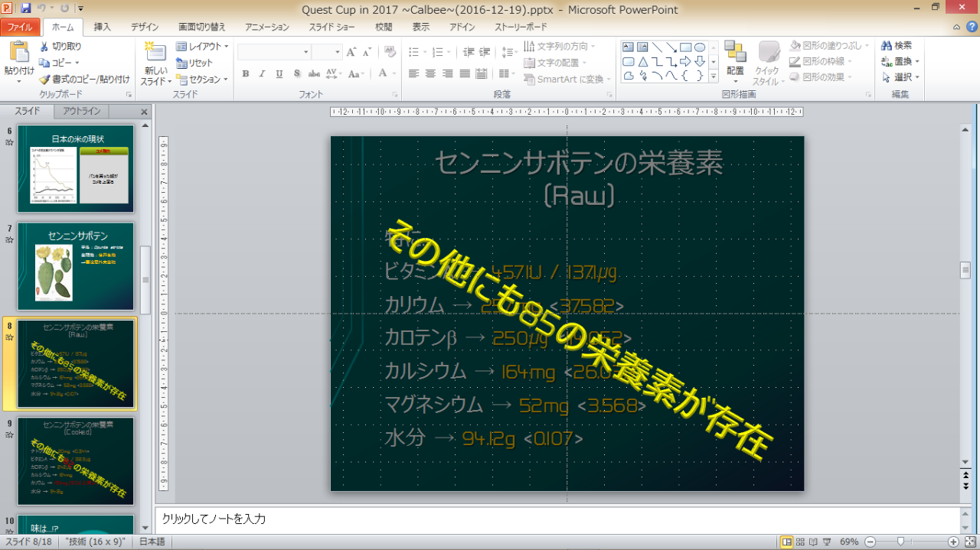Select the oval shape in shapes gallery

(x=700, y=47)
